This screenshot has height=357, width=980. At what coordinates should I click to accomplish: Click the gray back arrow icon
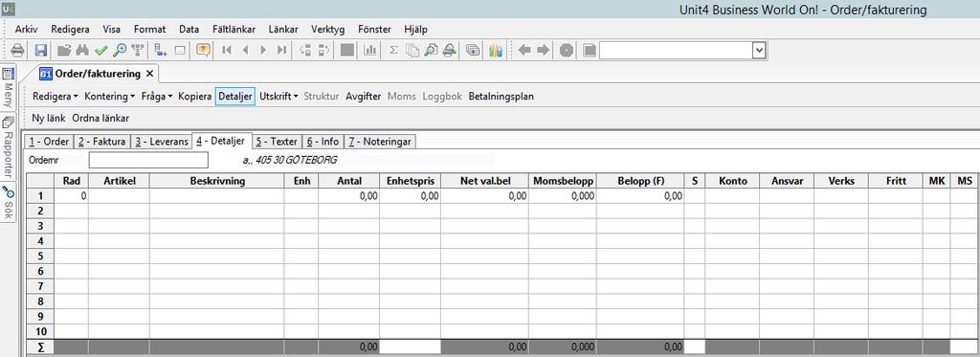[x=524, y=51]
